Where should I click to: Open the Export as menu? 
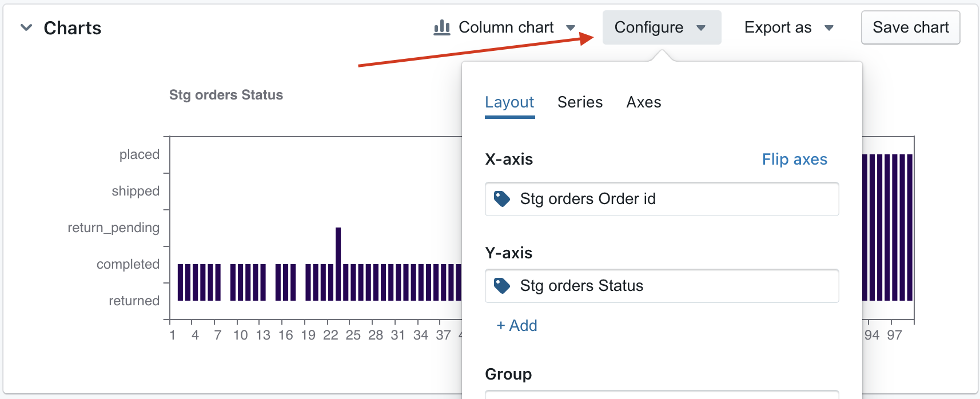[778, 27]
